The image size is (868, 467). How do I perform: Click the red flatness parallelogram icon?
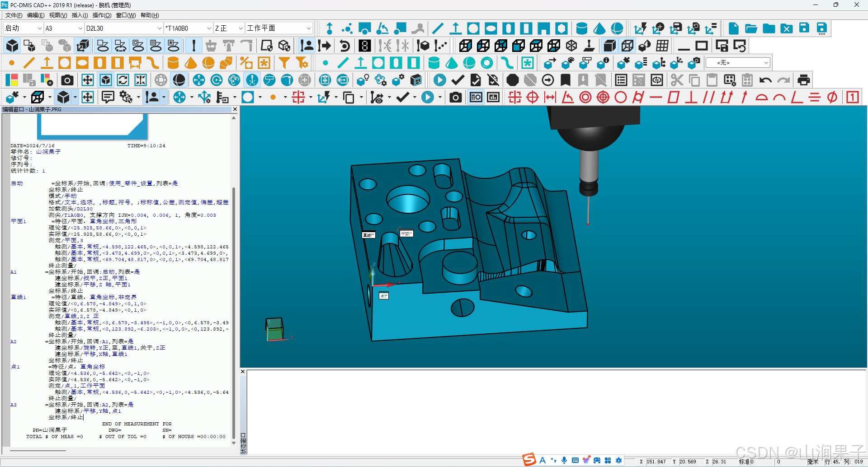pos(674,97)
